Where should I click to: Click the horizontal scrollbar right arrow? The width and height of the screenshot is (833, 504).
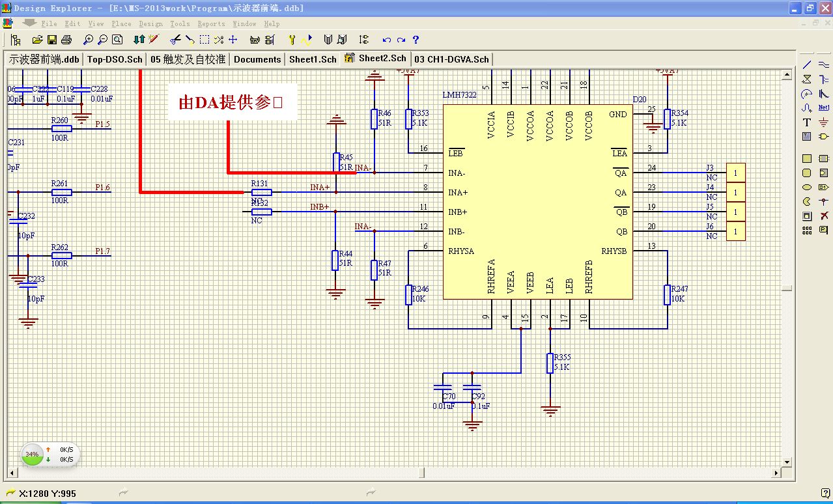pos(775,473)
